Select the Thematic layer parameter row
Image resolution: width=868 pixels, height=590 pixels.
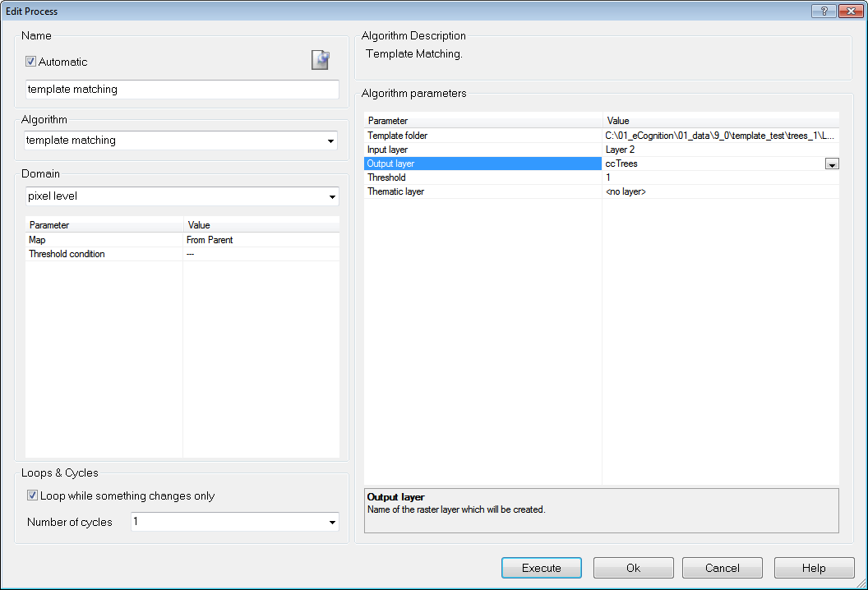click(x=483, y=191)
